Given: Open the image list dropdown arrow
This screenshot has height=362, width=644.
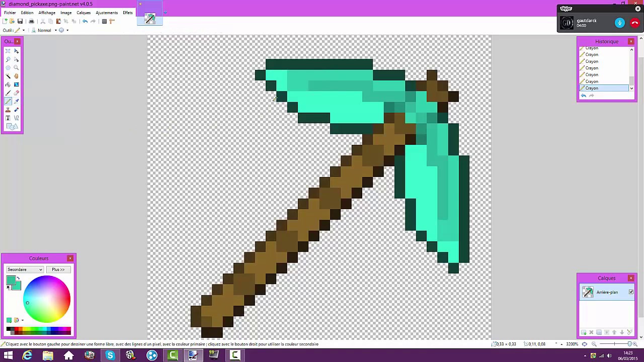Looking at the screenshot, I should point(165,13).
